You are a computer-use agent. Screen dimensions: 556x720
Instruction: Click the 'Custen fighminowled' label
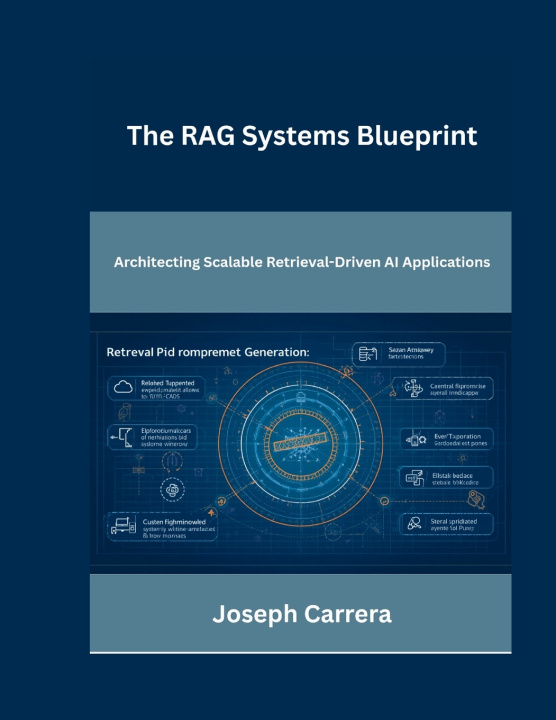pyautogui.click(x=174, y=522)
